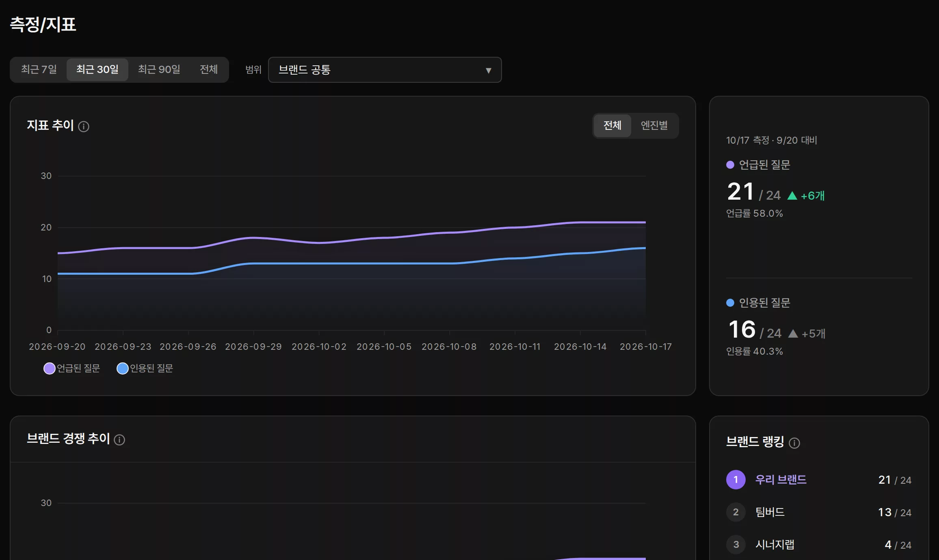Image resolution: width=939 pixels, height=560 pixels.
Task: Open info icon beside 브랜드 경쟁 추이
Action: coord(119,440)
